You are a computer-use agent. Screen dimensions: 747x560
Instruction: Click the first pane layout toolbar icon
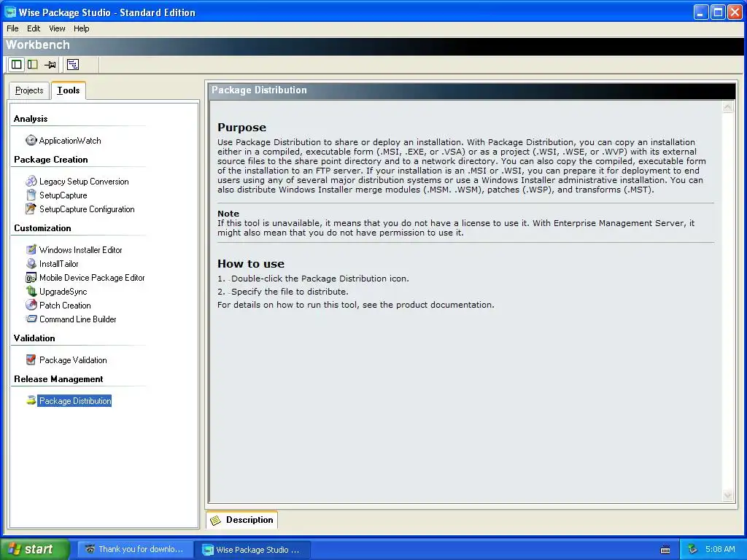click(x=17, y=64)
